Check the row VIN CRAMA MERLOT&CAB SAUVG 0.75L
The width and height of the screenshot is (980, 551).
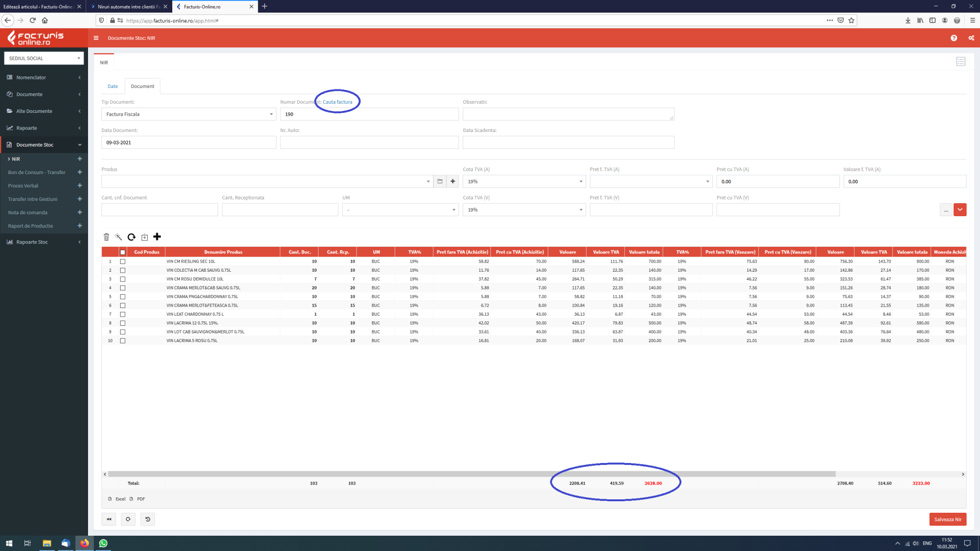[123, 288]
